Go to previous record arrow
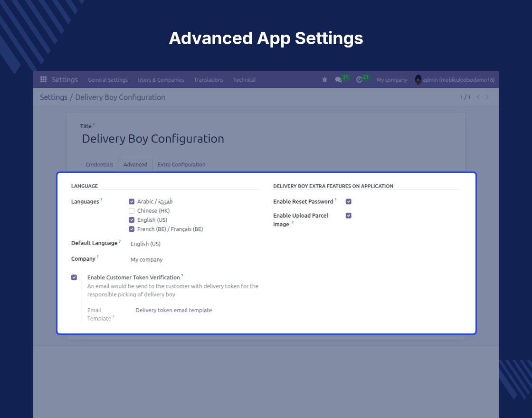 (x=478, y=97)
